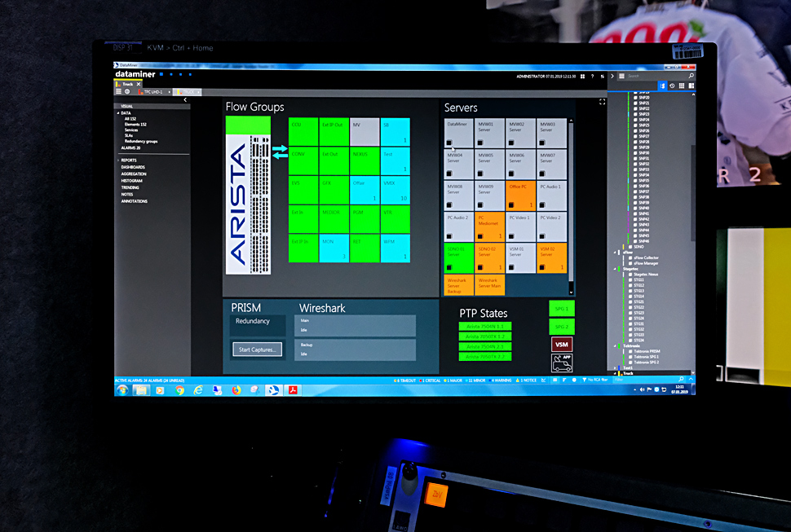
Task: Toggle the indicator on the PC Video 2 tile
Action: click(542, 236)
